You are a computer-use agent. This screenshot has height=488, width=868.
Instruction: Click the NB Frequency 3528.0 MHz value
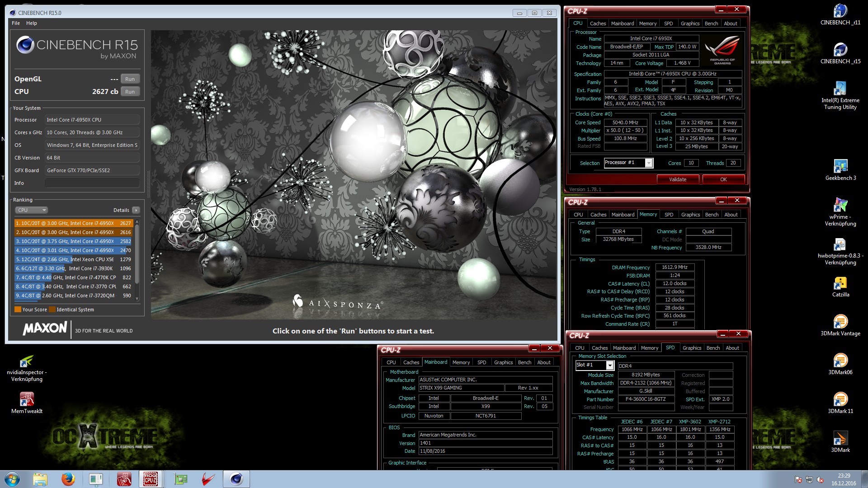(x=708, y=248)
